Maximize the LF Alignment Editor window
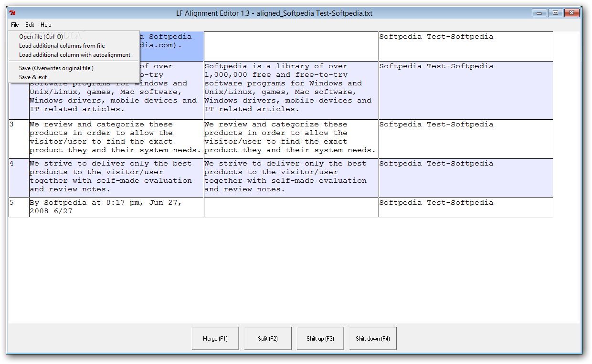592x364 pixels. (x=555, y=13)
